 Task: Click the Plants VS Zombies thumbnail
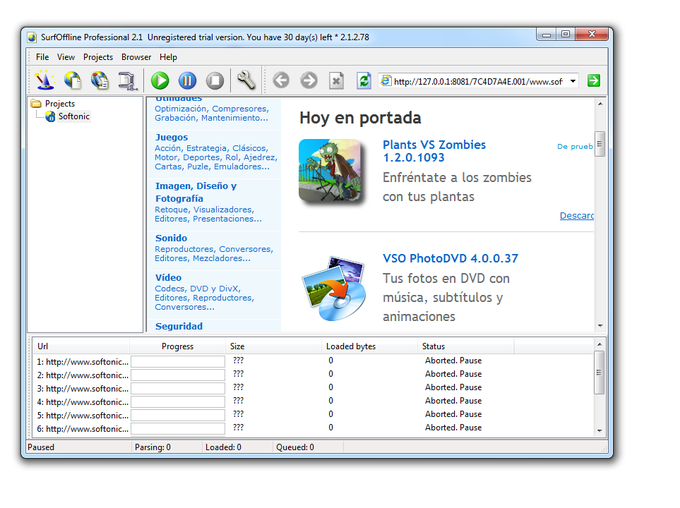tap(330, 170)
